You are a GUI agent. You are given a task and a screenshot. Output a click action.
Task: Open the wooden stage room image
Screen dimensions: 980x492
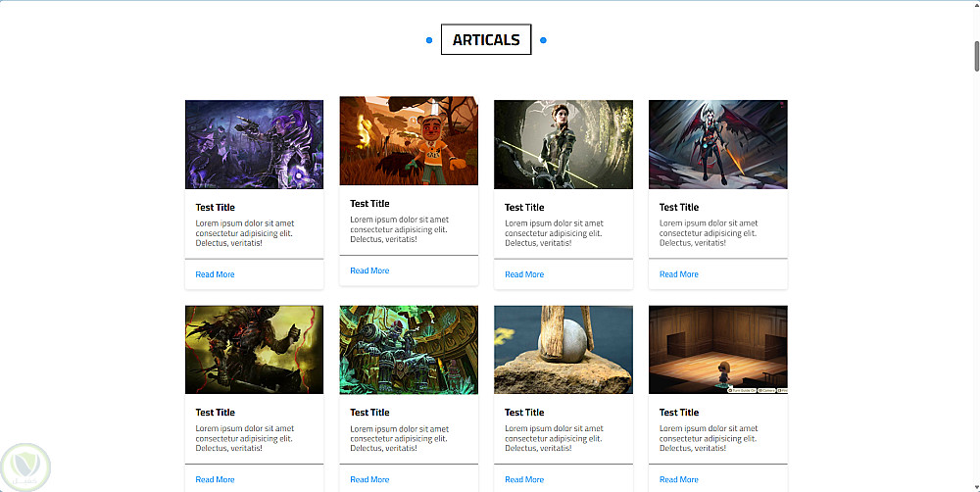click(x=718, y=350)
